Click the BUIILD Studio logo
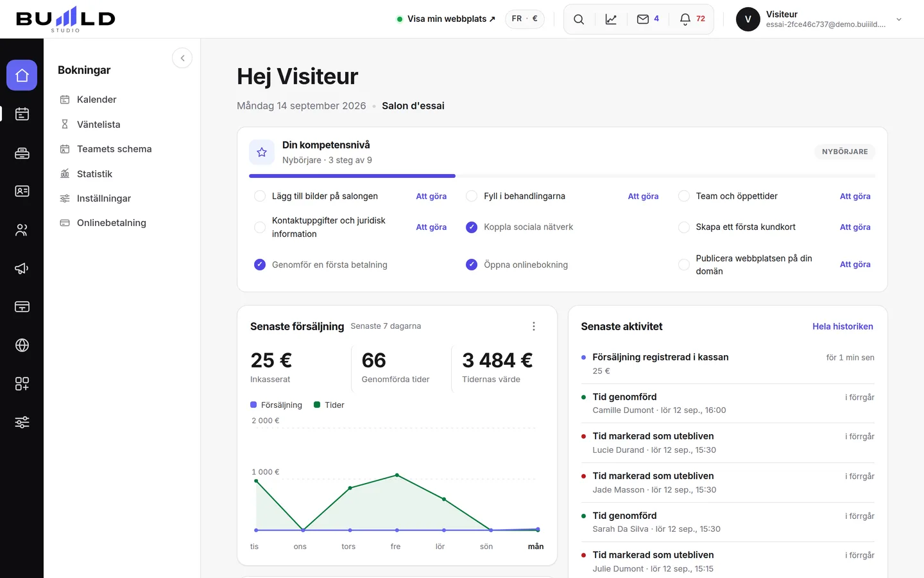Image resolution: width=924 pixels, height=578 pixels. click(65, 19)
